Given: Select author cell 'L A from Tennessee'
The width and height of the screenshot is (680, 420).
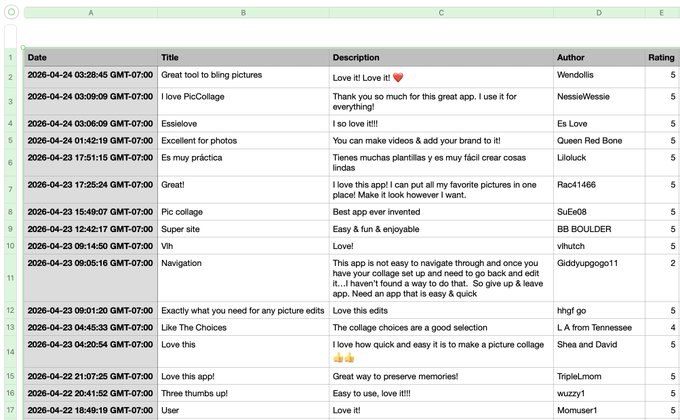Looking at the screenshot, I should (599, 328).
